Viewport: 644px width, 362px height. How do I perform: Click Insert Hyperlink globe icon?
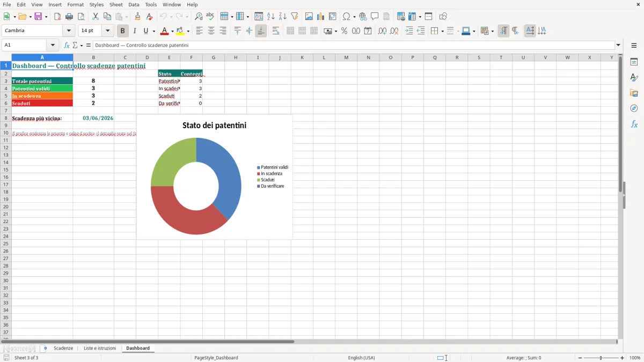pyautogui.click(x=363, y=17)
